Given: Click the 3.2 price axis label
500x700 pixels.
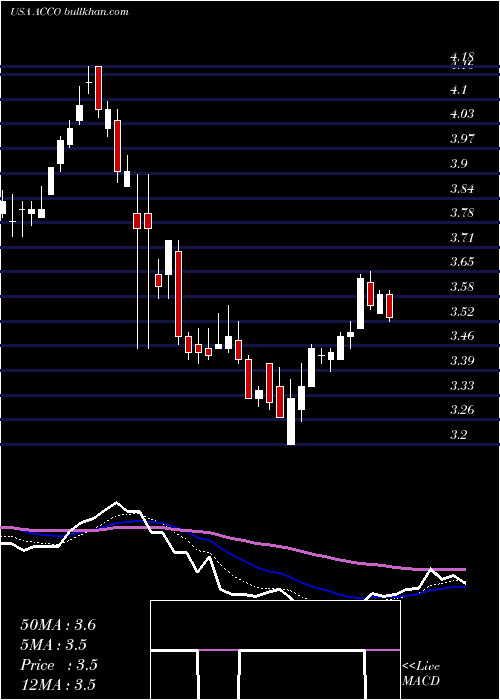Looking at the screenshot, I should click(459, 434).
